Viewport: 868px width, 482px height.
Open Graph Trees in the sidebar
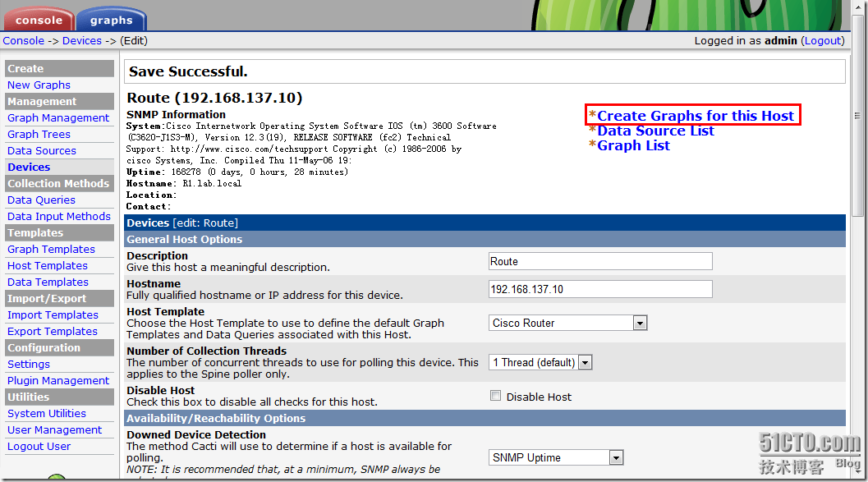coord(39,135)
